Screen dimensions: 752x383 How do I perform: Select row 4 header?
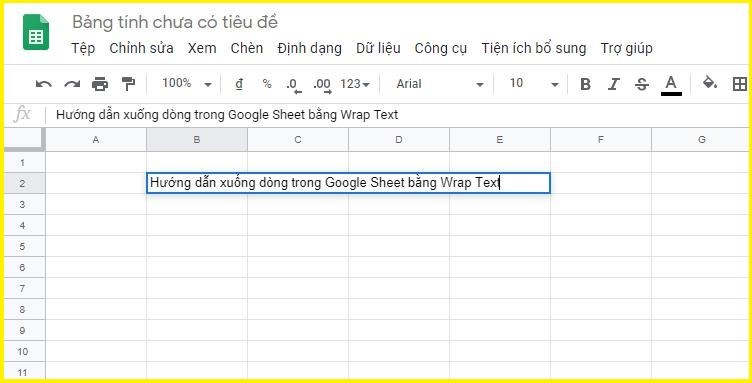(24, 225)
